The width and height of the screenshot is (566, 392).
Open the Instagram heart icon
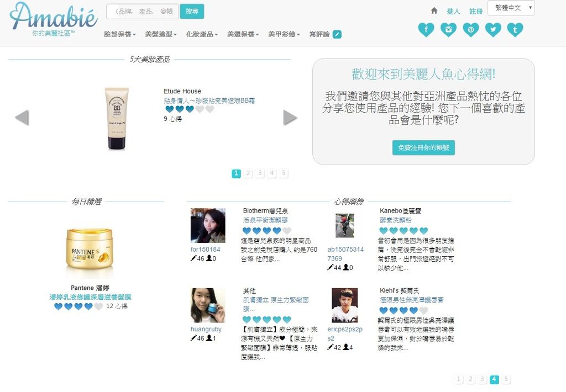coord(448,30)
